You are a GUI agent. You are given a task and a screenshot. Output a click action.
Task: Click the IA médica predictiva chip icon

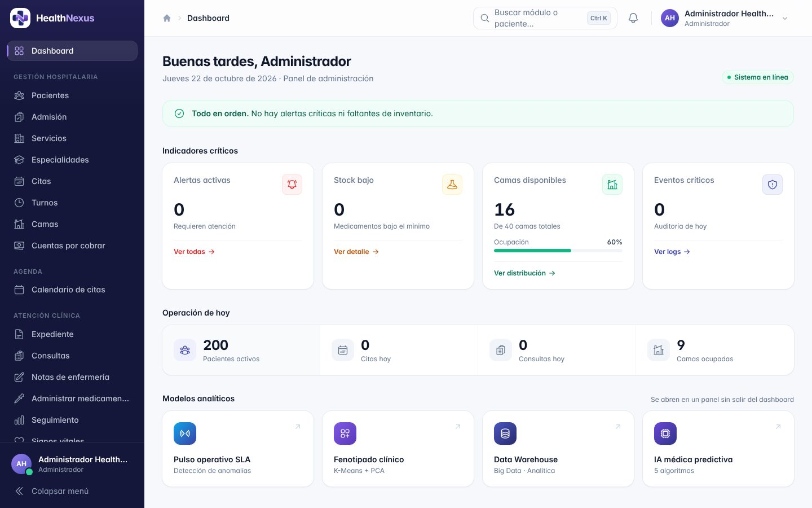[665, 433]
